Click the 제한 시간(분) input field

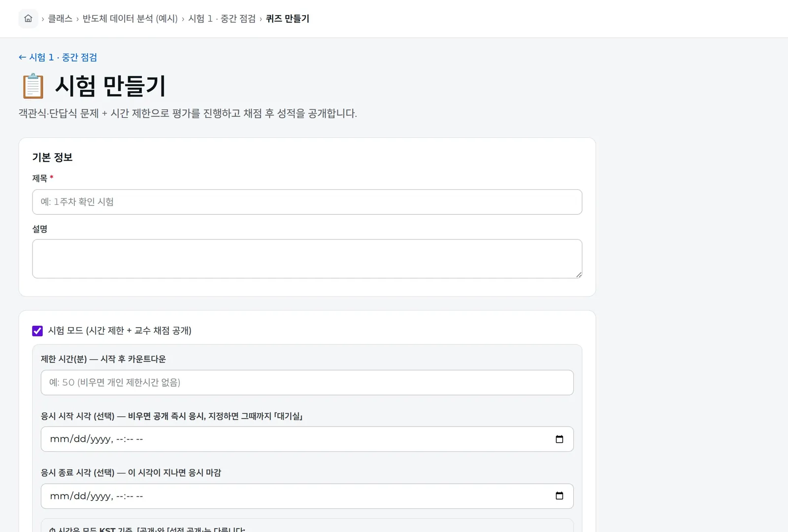307,383
